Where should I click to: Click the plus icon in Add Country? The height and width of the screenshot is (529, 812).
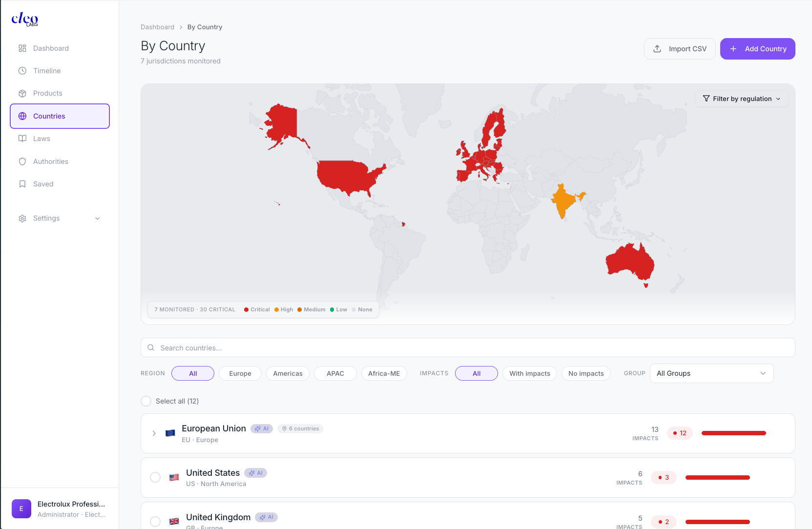(733, 49)
